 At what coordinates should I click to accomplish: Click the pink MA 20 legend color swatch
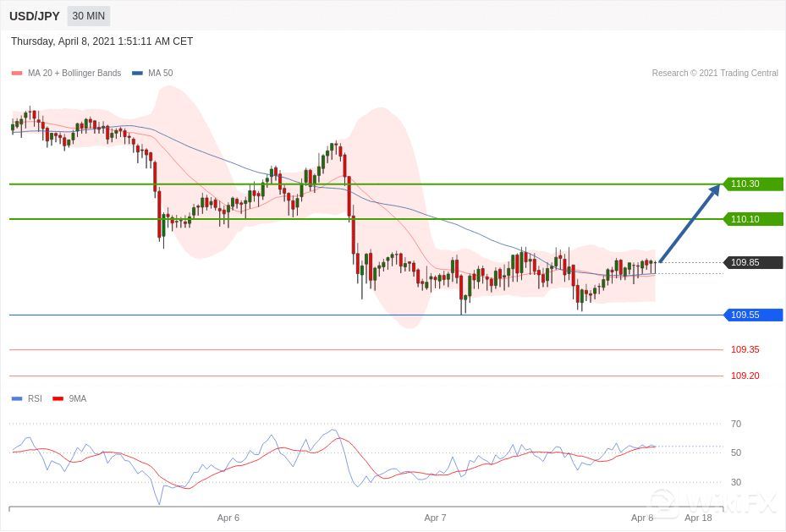pyautogui.click(x=17, y=74)
